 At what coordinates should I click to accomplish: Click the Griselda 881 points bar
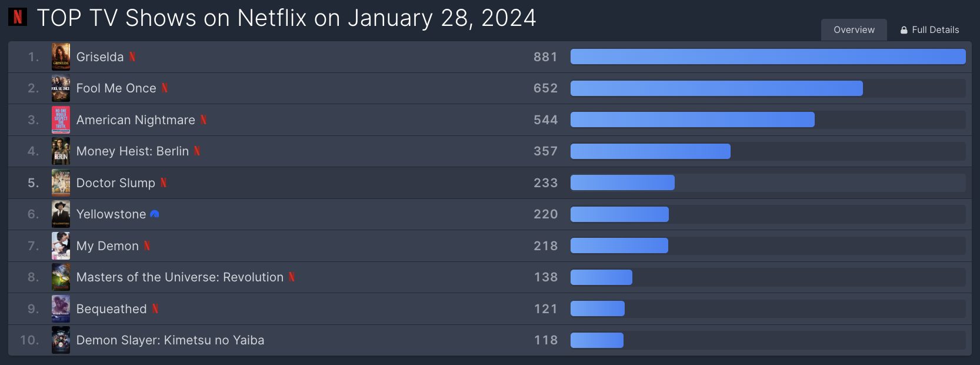[x=768, y=57]
